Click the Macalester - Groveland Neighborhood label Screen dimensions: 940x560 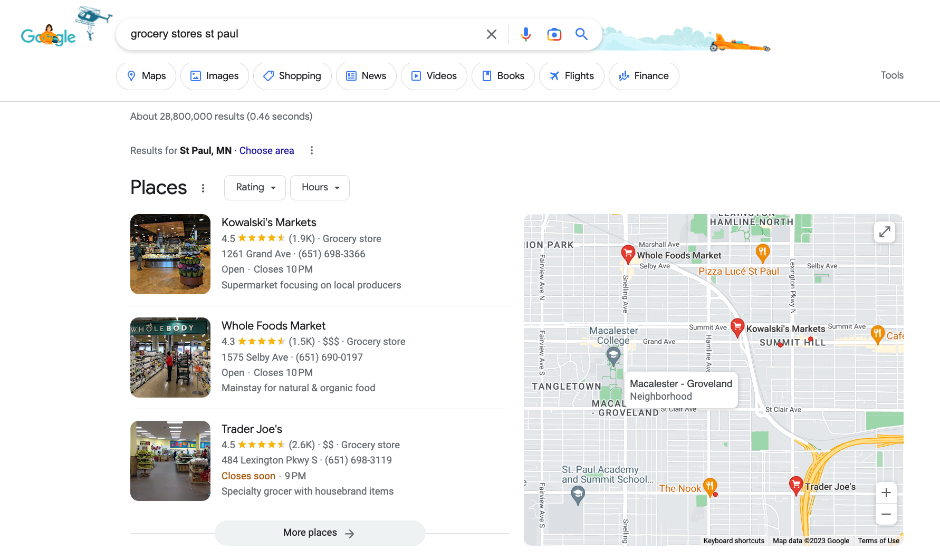pos(681,390)
